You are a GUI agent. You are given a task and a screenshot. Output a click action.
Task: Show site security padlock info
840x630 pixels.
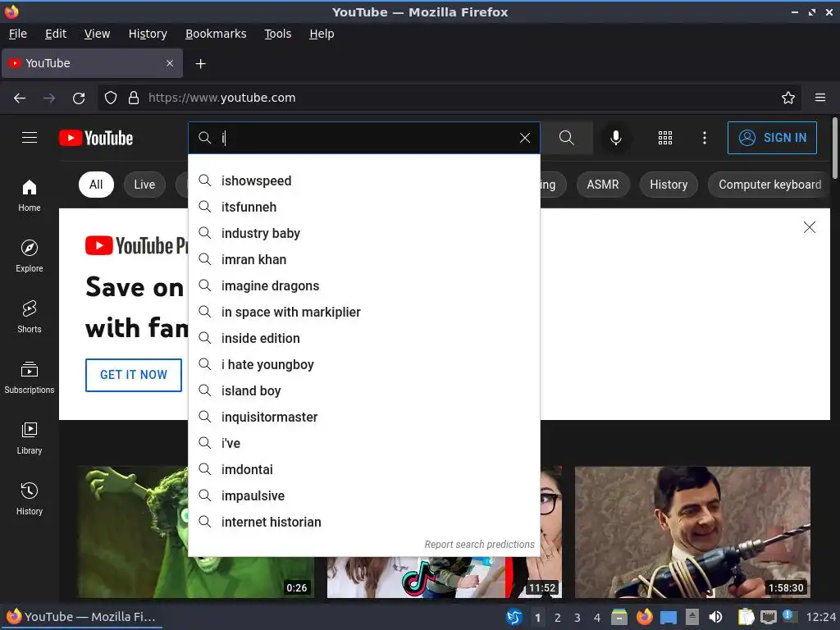tap(134, 98)
